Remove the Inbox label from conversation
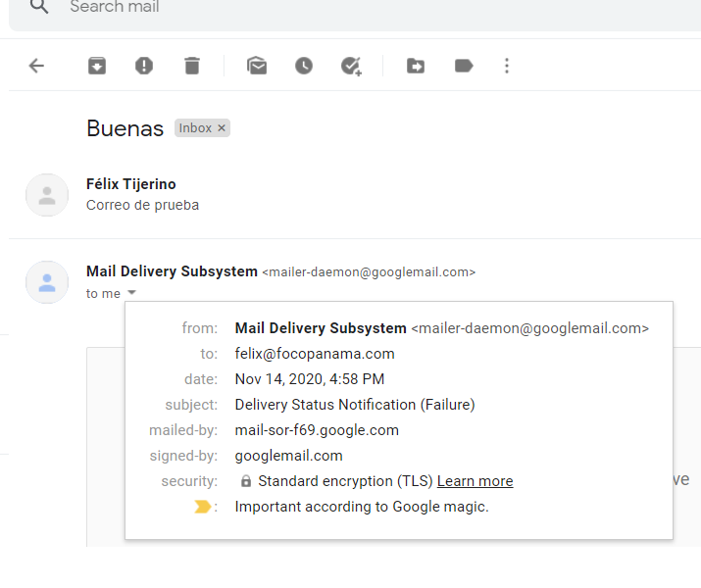 pyautogui.click(x=222, y=128)
